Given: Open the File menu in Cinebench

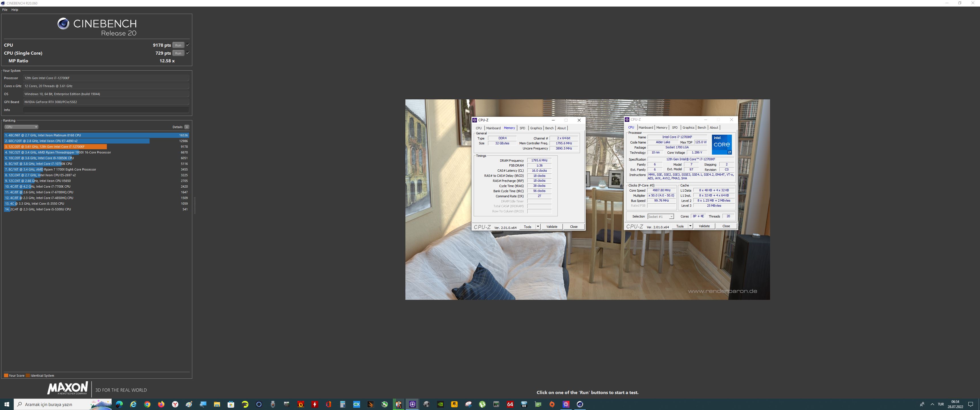Looking at the screenshot, I should (5, 9).
